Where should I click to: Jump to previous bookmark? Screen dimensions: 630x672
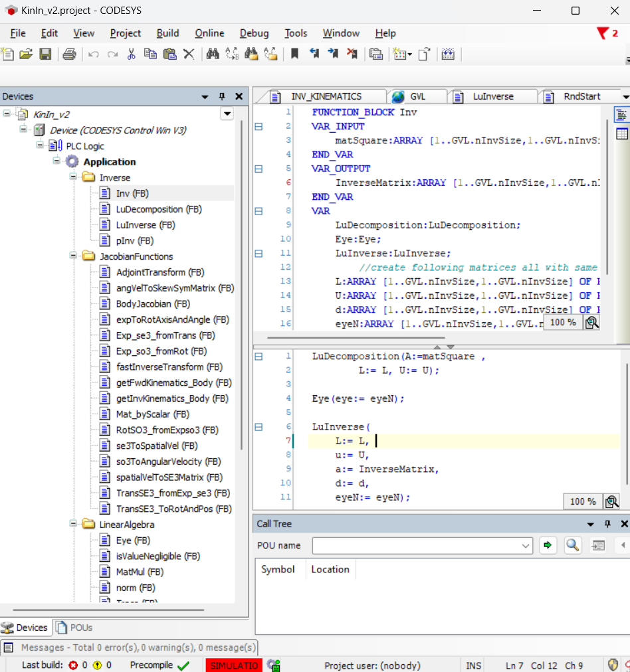314,54
